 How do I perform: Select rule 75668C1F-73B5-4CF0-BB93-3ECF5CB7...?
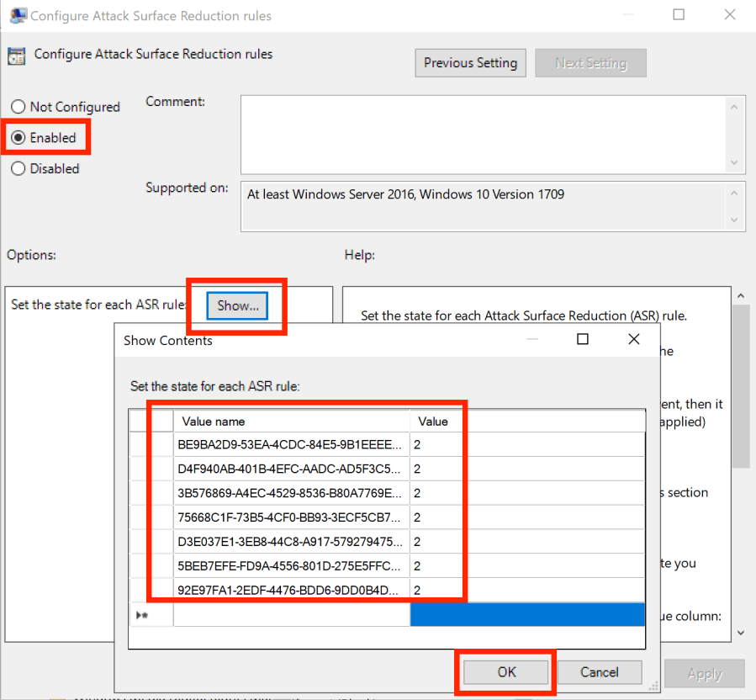[x=292, y=517]
